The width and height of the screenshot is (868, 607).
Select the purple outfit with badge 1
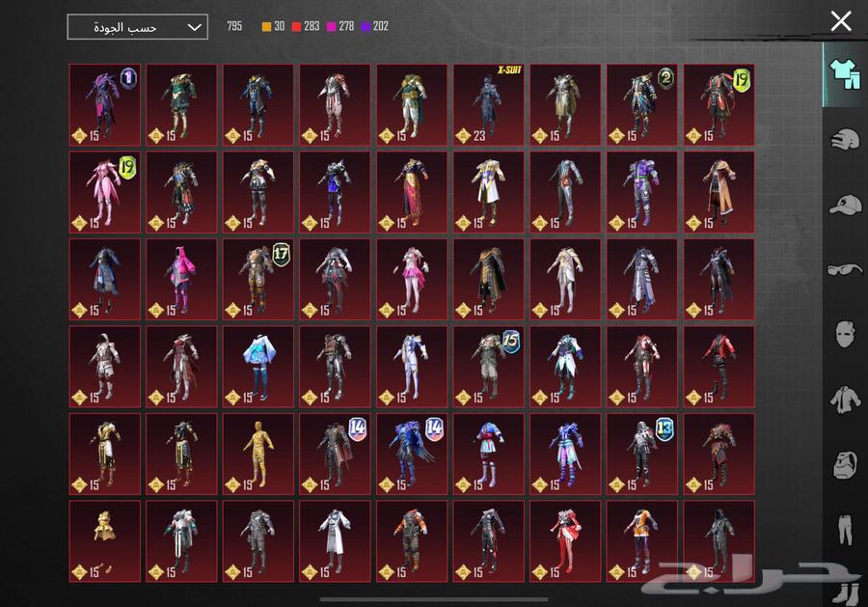104,104
